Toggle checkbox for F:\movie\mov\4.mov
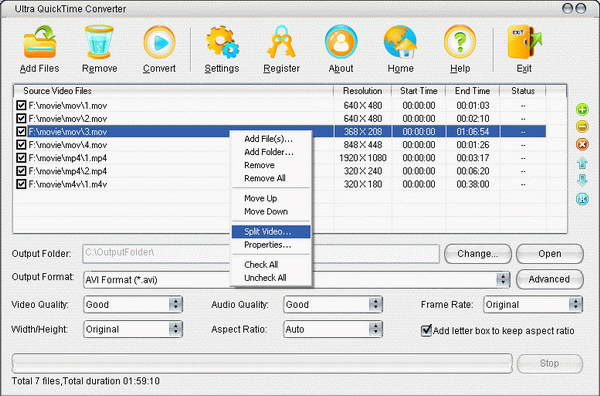Viewport: 600px width, 396px height. coord(21,145)
